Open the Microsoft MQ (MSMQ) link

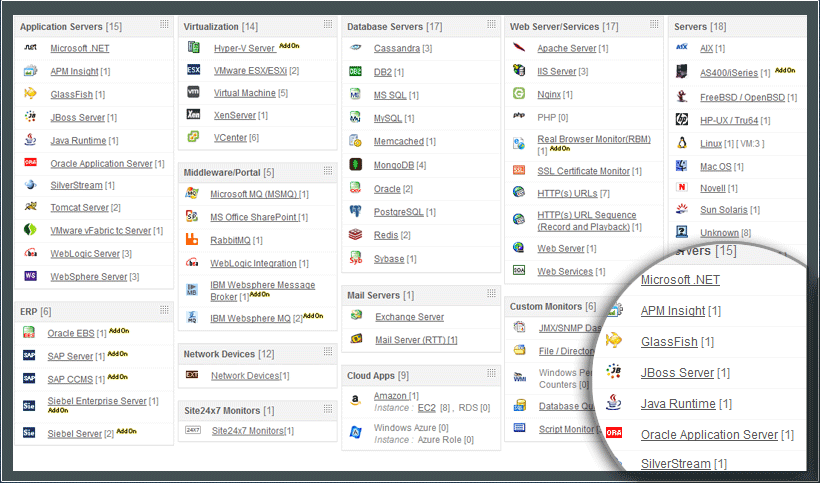coord(254,194)
